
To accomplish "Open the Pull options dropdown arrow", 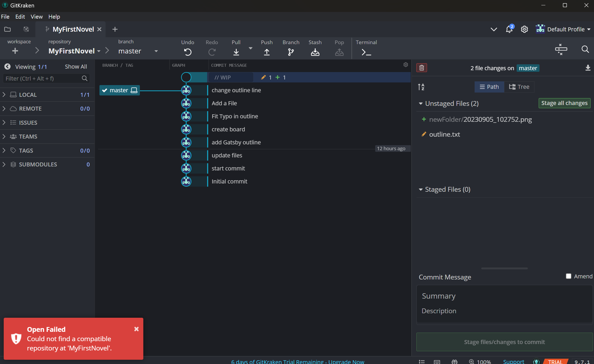I will click(250, 48).
